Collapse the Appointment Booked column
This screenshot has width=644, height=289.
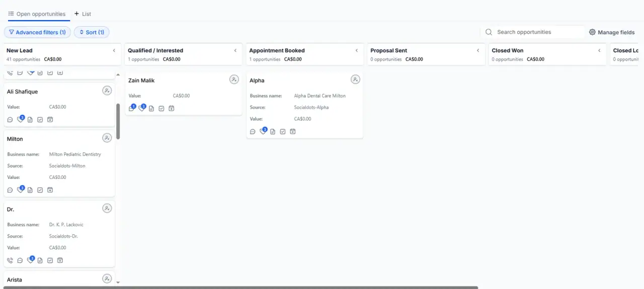[x=357, y=50]
